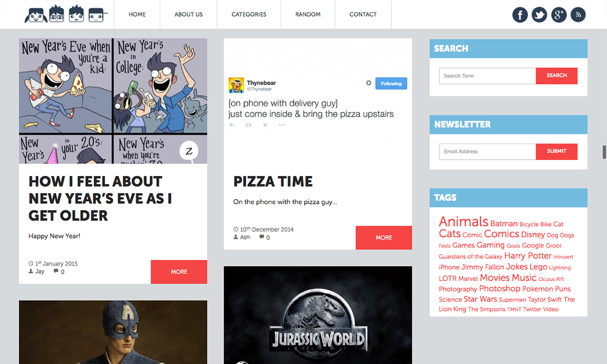
Task: Click the gear icon in the Thynebear tweet
Action: (x=369, y=83)
